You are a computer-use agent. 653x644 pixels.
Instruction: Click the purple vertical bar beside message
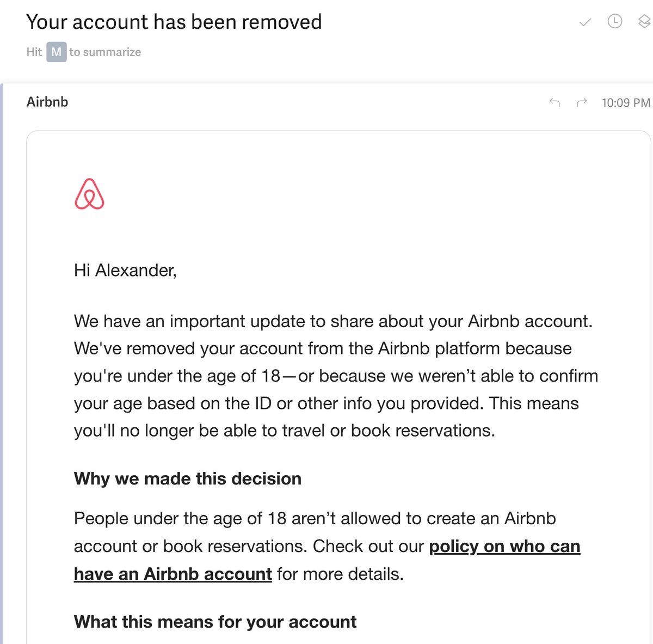coord(2,364)
